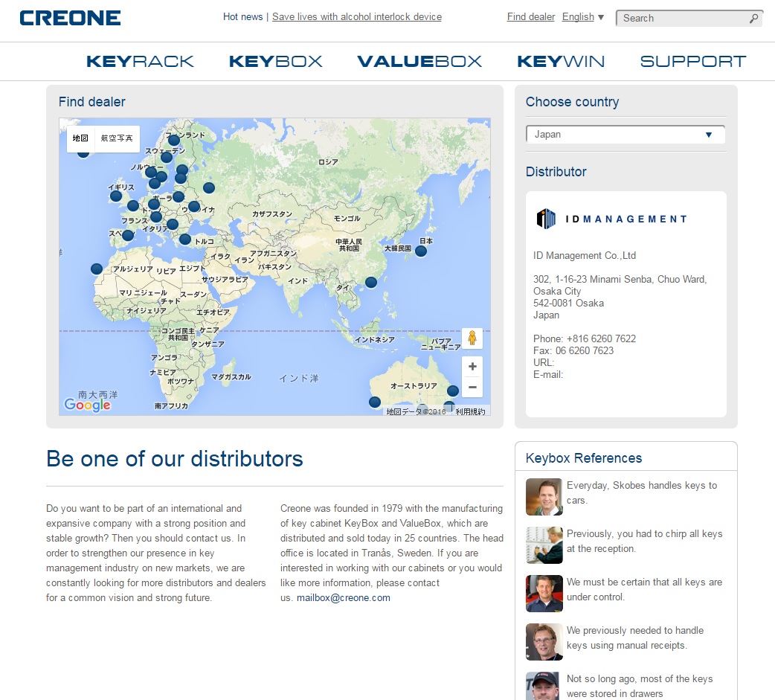Click the Skobes reference portrait thumbnail
The height and width of the screenshot is (700, 775).
pos(544,497)
